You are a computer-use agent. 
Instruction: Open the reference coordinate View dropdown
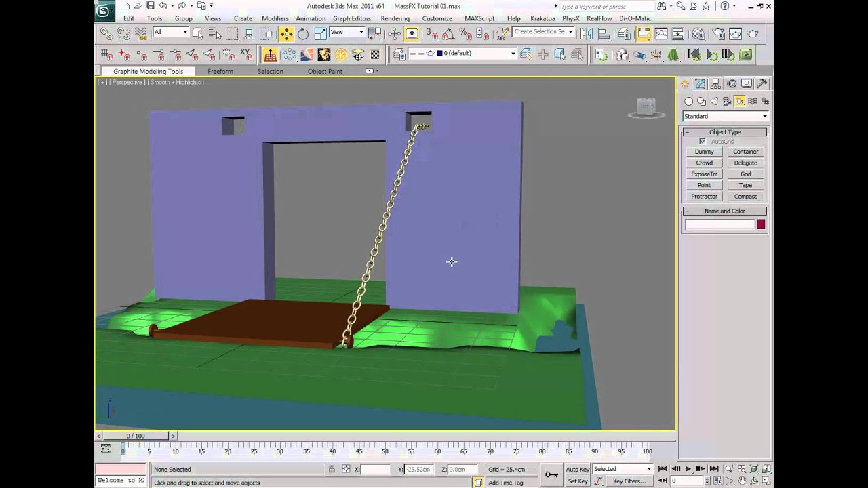tap(347, 32)
